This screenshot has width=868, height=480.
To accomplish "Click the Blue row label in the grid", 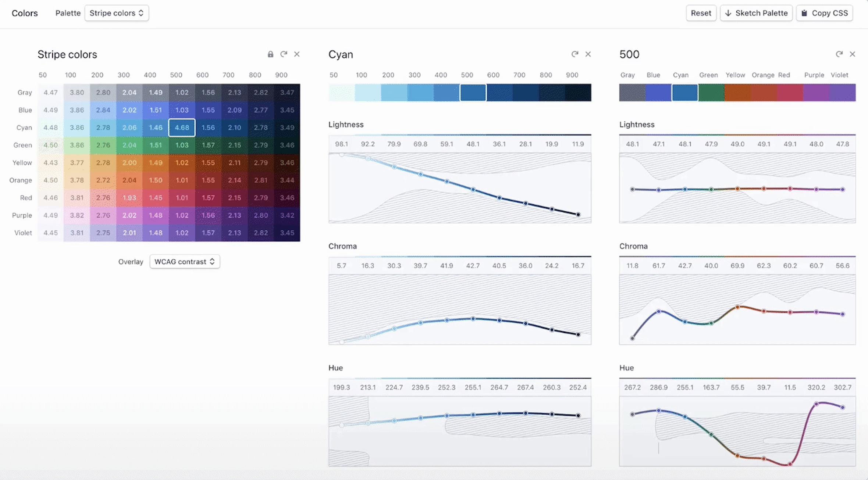I will coord(25,110).
